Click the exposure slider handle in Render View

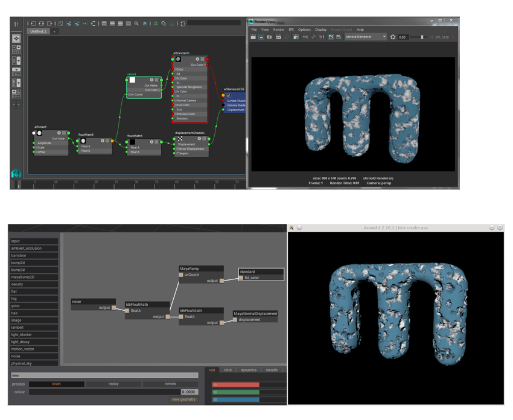(x=422, y=37)
